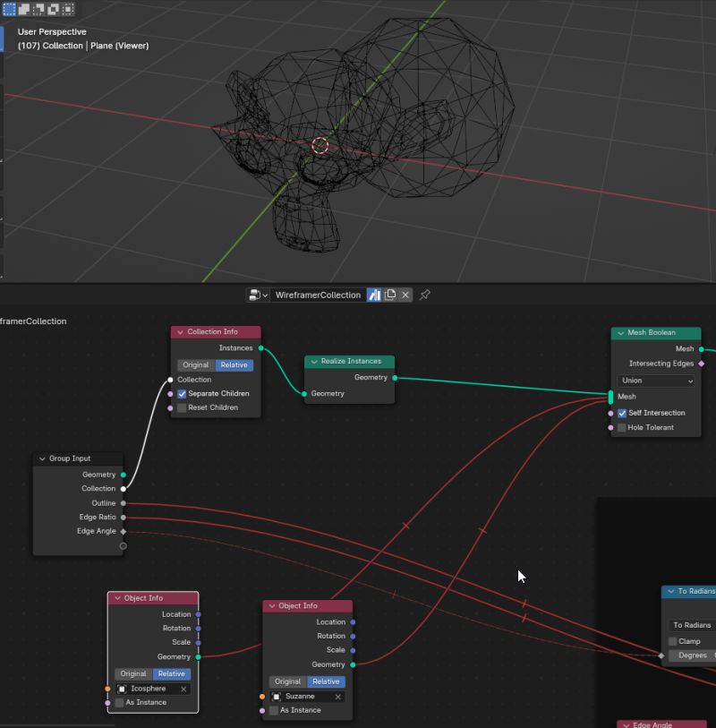Select the Subtract selection mode icon

[38, 8]
